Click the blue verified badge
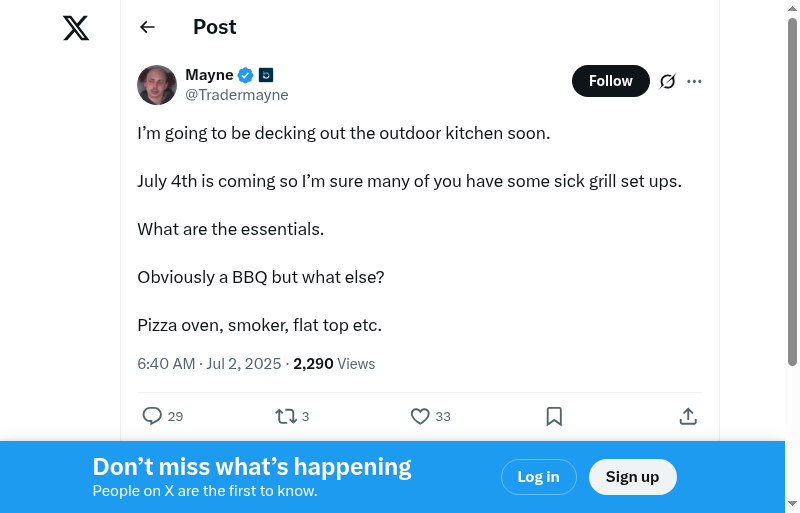The height and width of the screenshot is (513, 800). point(245,75)
